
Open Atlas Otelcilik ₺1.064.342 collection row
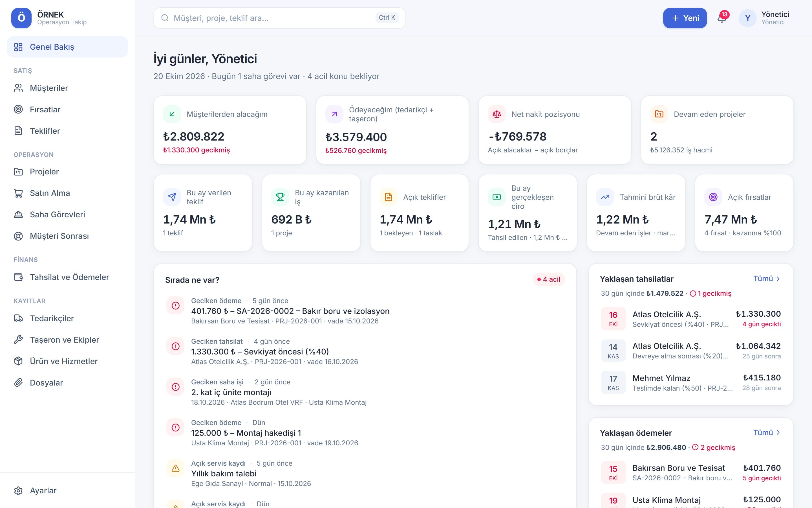point(691,351)
